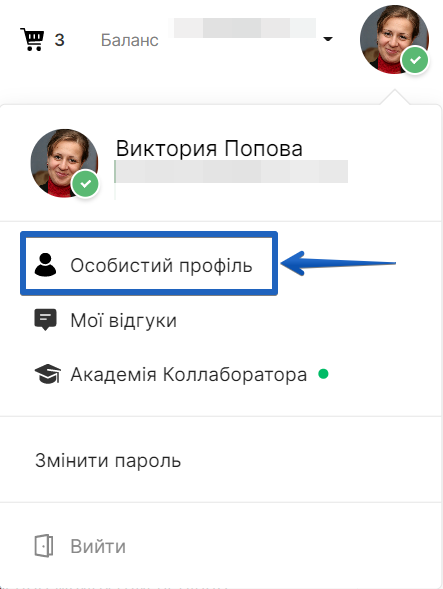The width and height of the screenshot is (443, 589).
Task: Expand the balance dropdown arrow
Action: click(x=328, y=39)
